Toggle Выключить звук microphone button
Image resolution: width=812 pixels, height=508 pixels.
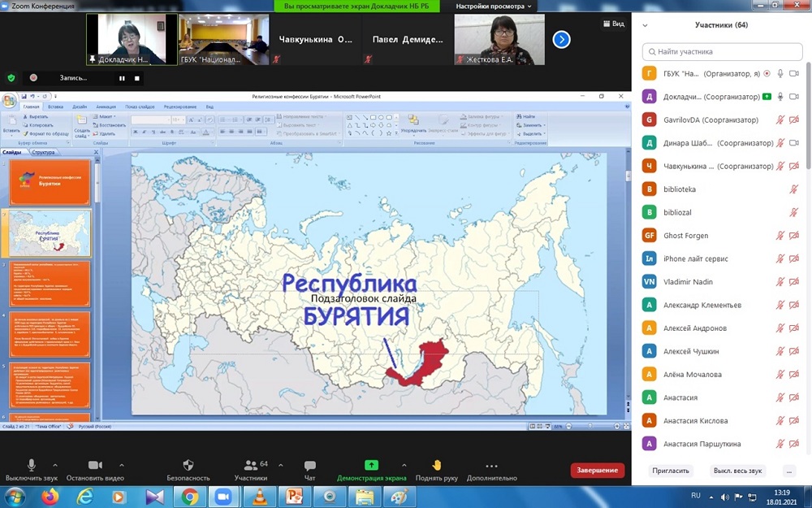pyautogui.click(x=32, y=470)
